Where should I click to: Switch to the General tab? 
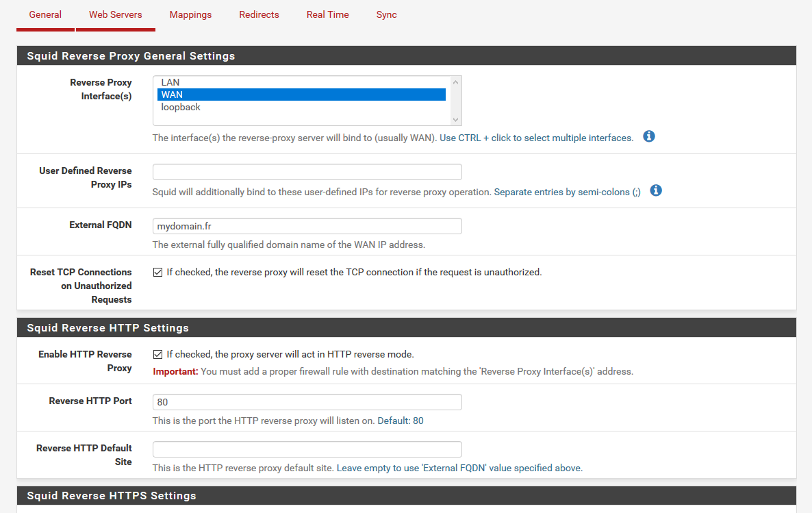pos(45,14)
